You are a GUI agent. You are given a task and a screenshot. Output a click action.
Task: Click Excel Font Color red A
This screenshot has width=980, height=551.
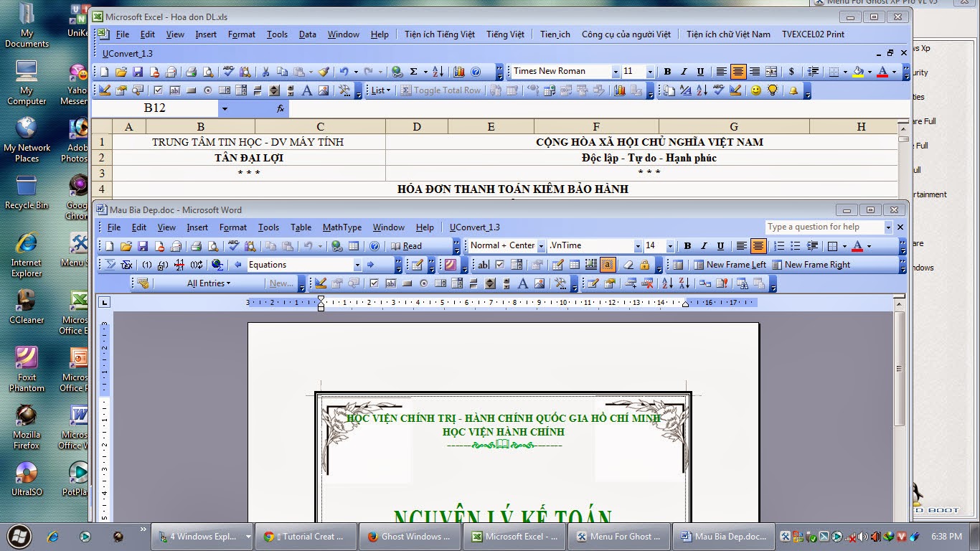point(882,72)
